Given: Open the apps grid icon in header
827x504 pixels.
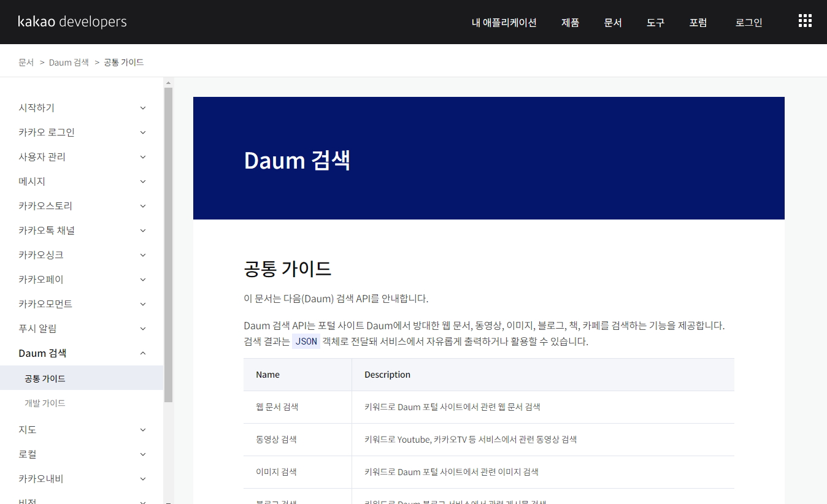Looking at the screenshot, I should point(805,21).
